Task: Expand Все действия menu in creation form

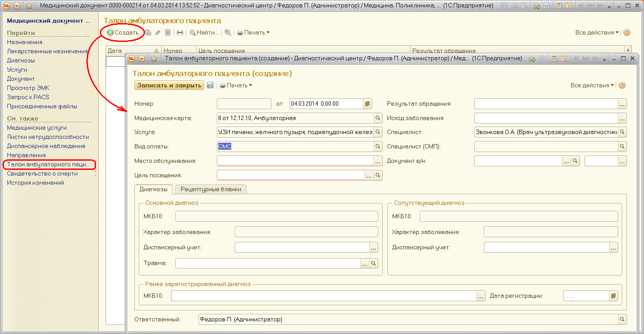Action: coord(592,86)
